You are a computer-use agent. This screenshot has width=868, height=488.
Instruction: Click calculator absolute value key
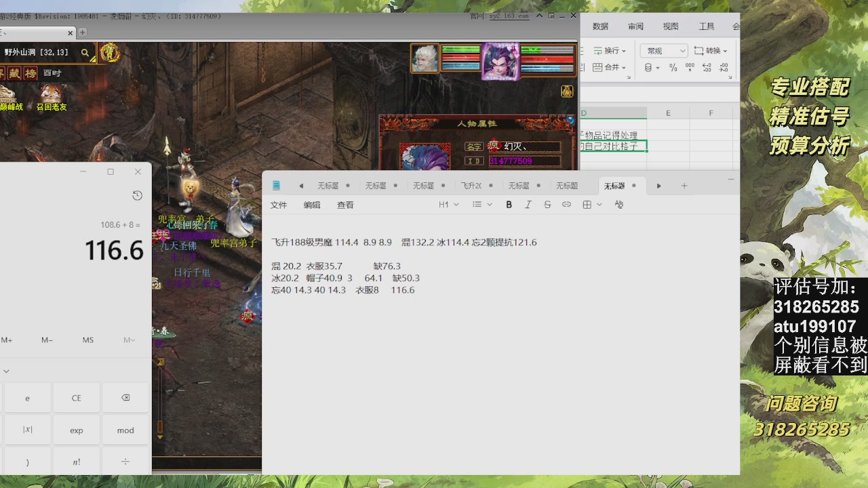click(27, 430)
